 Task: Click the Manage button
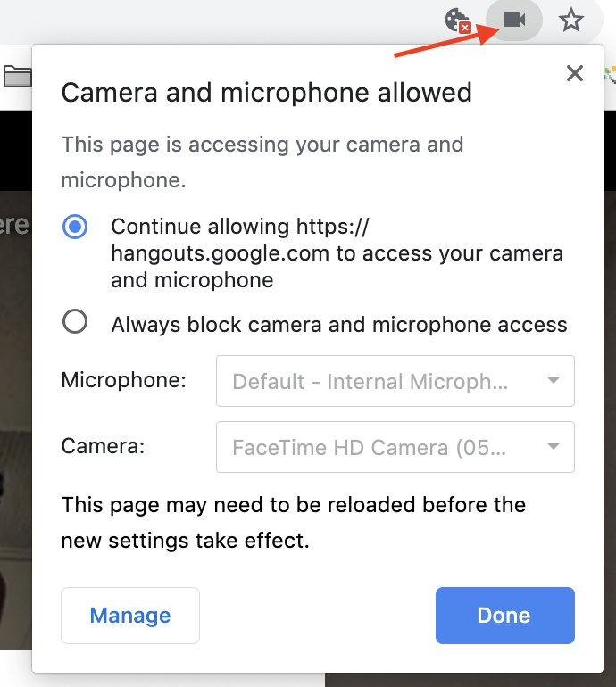(130, 616)
